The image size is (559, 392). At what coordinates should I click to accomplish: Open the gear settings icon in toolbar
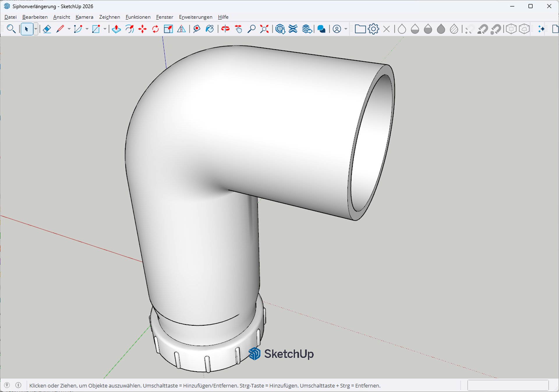[374, 29]
